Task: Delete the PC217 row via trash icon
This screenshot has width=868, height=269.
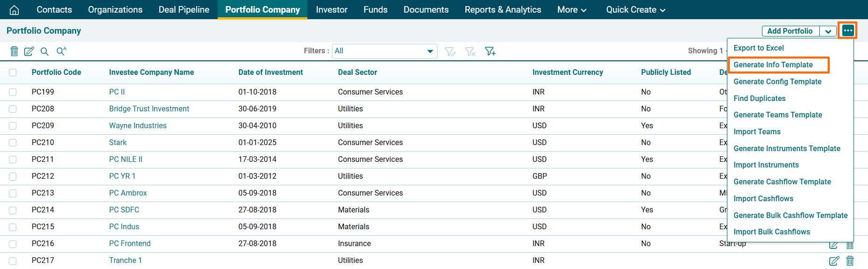Action: [850, 261]
